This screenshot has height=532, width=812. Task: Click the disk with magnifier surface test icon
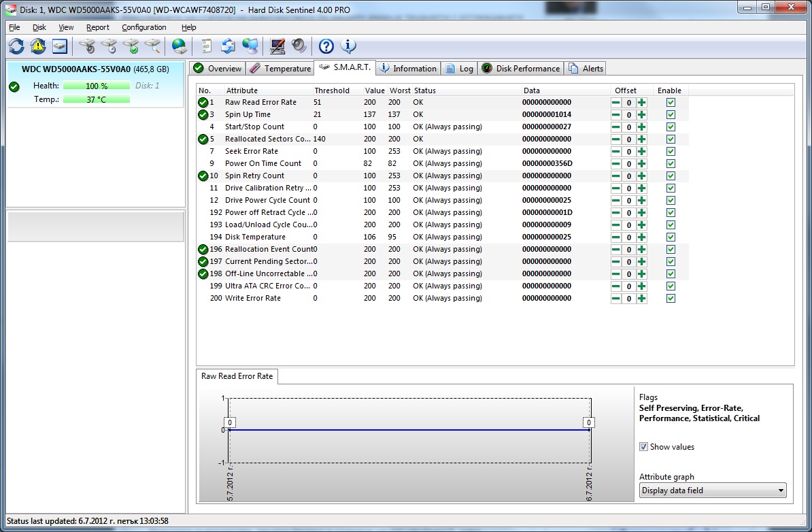click(x=153, y=46)
